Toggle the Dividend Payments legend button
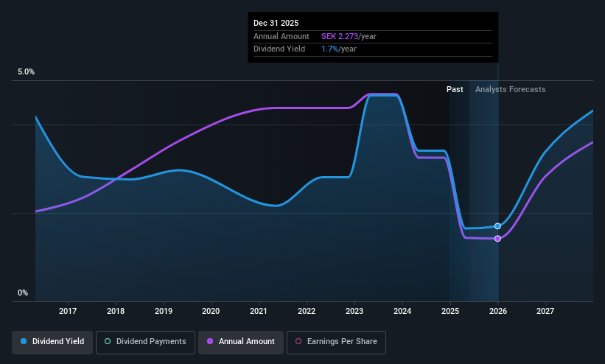605x364 pixels. [145, 342]
